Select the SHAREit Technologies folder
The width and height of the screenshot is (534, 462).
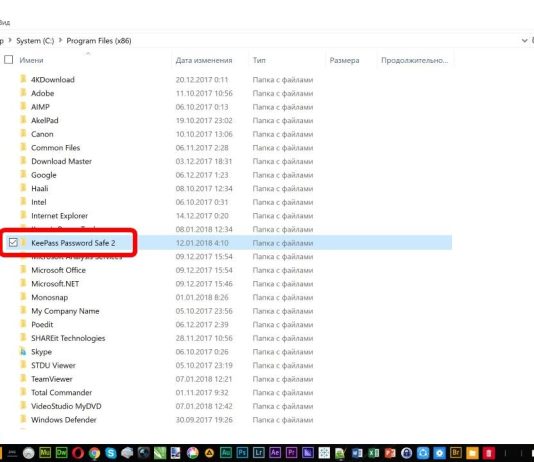68,338
